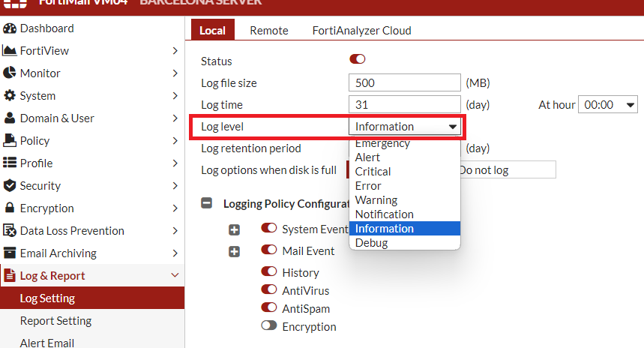
Task: Enable the Encryption logging toggle
Action: (268, 326)
